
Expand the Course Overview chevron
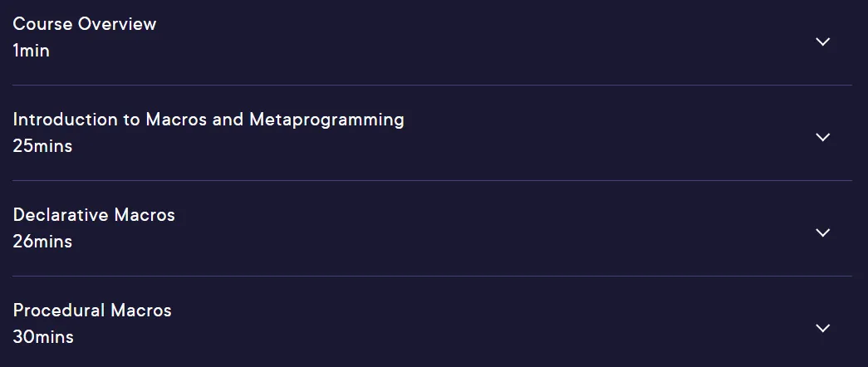[x=823, y=42]
